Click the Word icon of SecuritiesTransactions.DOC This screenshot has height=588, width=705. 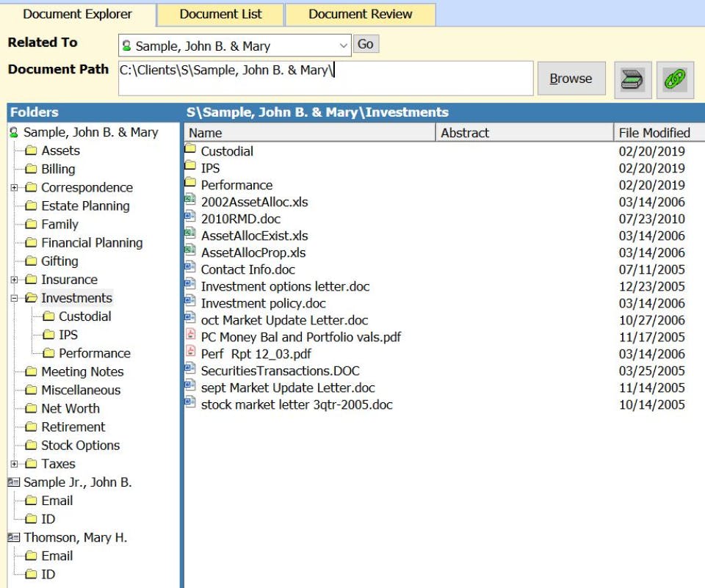[x=190, y=369]
